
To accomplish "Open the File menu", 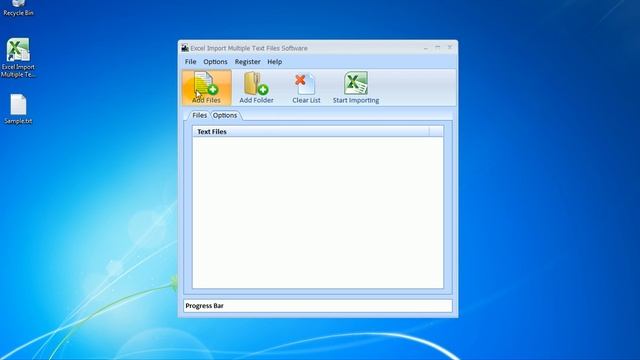I will pyautogui.click(x=190, y=62).
